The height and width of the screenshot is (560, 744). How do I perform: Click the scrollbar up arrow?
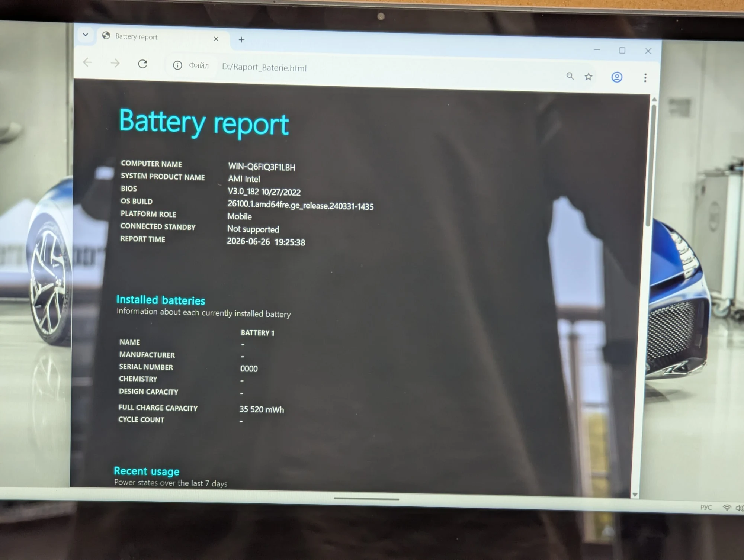click(654, 99)
